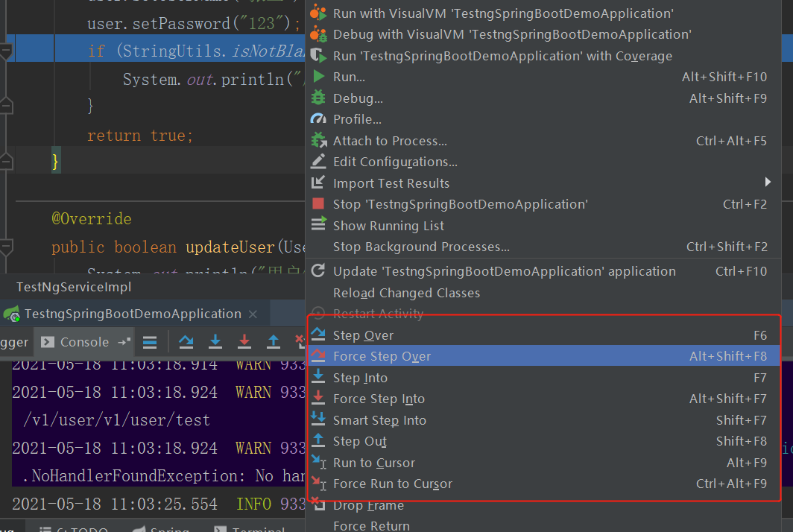Click the speedometer icon beside Profile...
The height and width of the screenshot is (532, 793).
(x=319, y=118)
